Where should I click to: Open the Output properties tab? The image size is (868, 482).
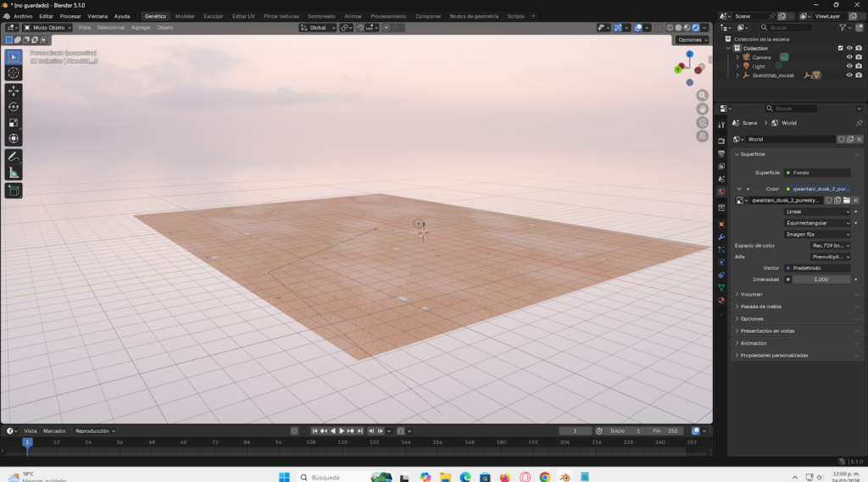(721, 154)
